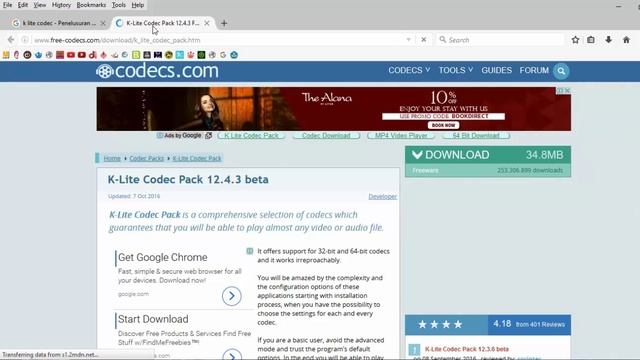Viewport: 640px width, 360px height.
Task: Go to the browser home page icon
Action: [627, 40]
